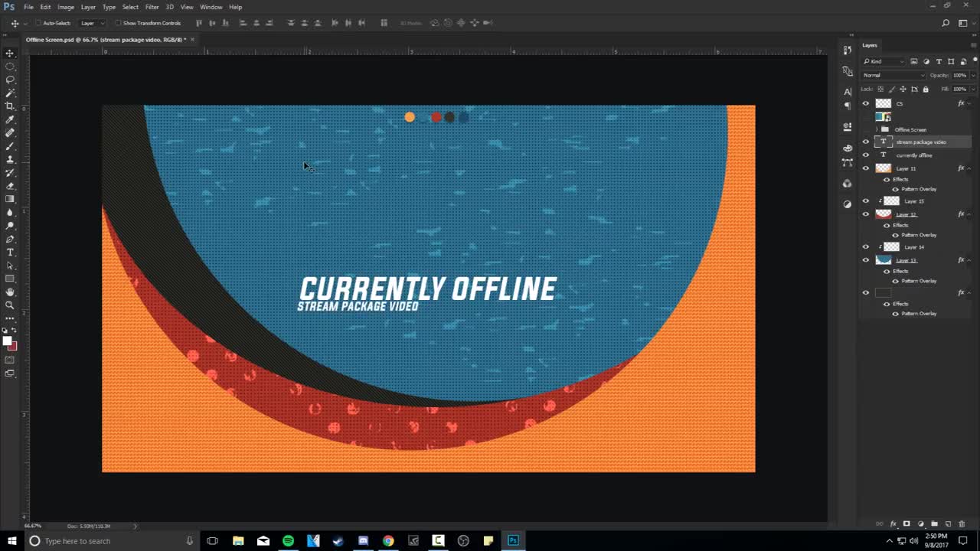Click the zoom percentage field in status bar
Image resolution: width=980 pixels, height=551 pixels.
pos(33,526)
